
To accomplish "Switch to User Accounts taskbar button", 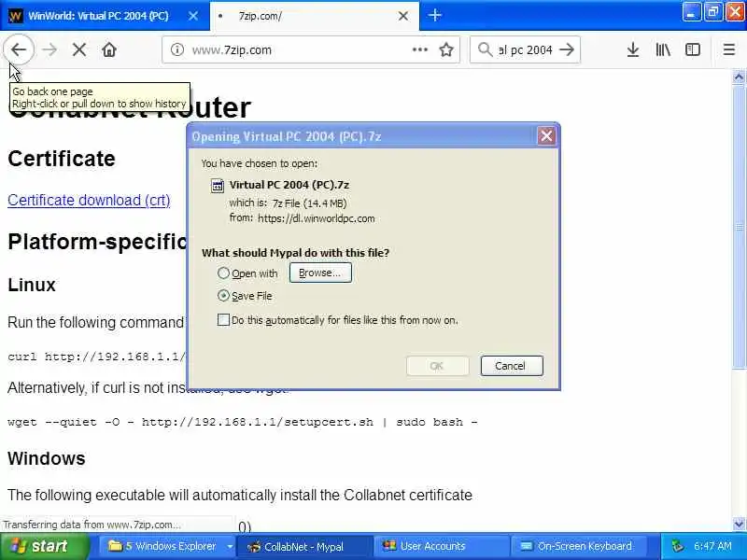I will point(441,546).
